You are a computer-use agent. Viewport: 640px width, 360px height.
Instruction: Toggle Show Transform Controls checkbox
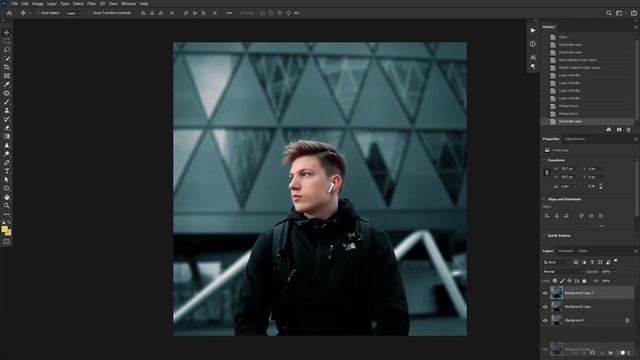(x=89, y=13)
